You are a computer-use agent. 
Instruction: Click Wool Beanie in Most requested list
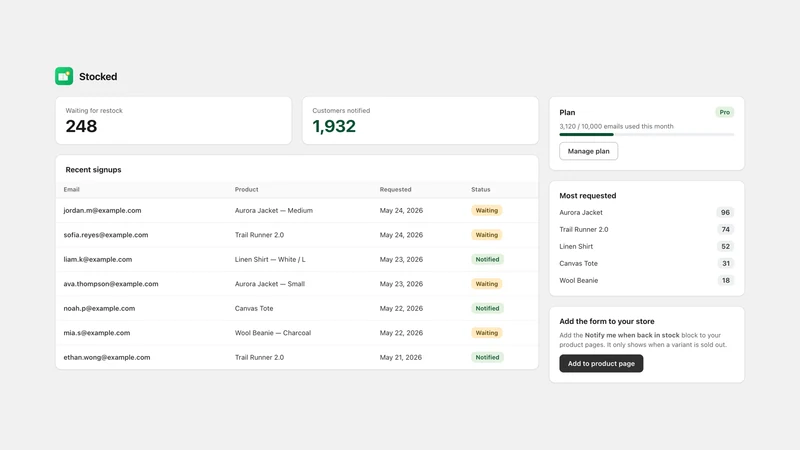point(579,280)
